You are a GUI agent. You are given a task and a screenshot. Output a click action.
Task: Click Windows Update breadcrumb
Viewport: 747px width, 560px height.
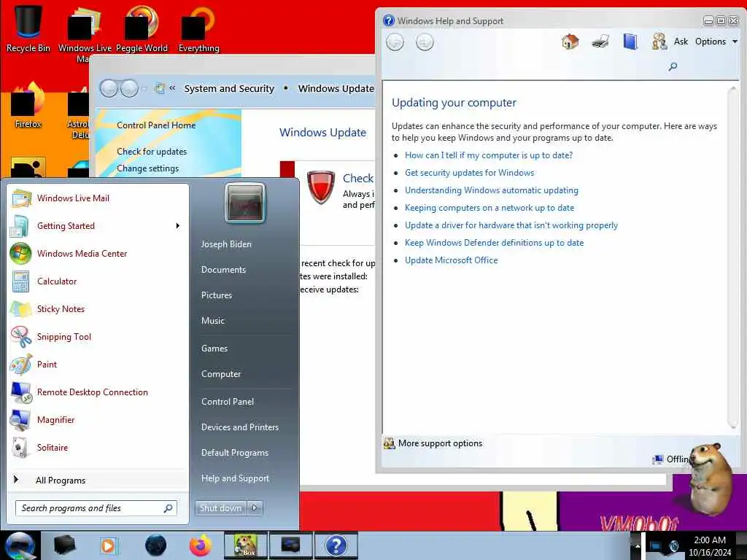[336, 88]
